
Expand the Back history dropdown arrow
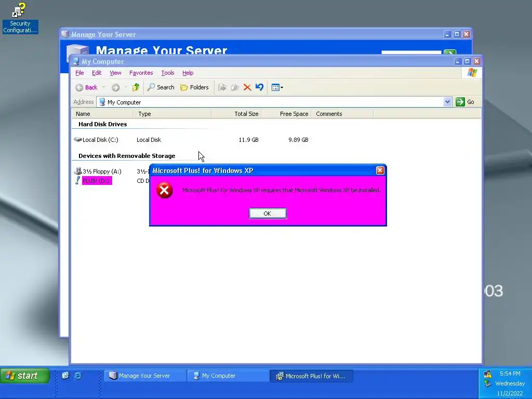103,87
